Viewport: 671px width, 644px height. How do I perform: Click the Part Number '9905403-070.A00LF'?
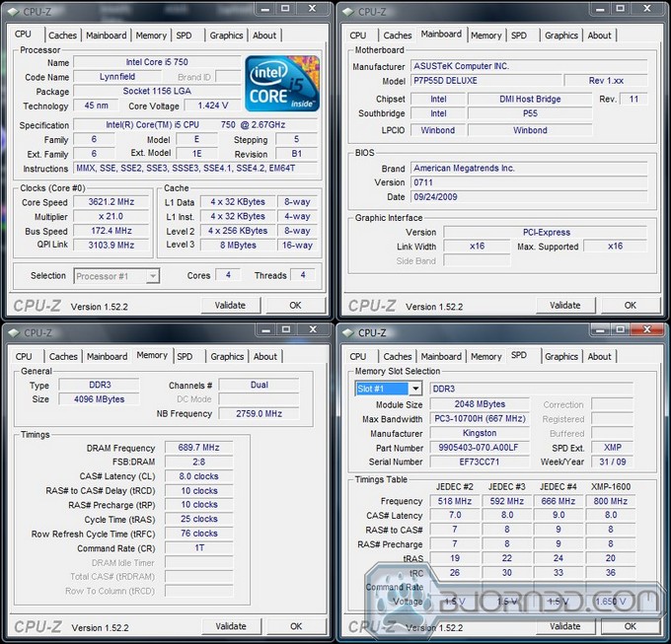(x=480, y=448)
